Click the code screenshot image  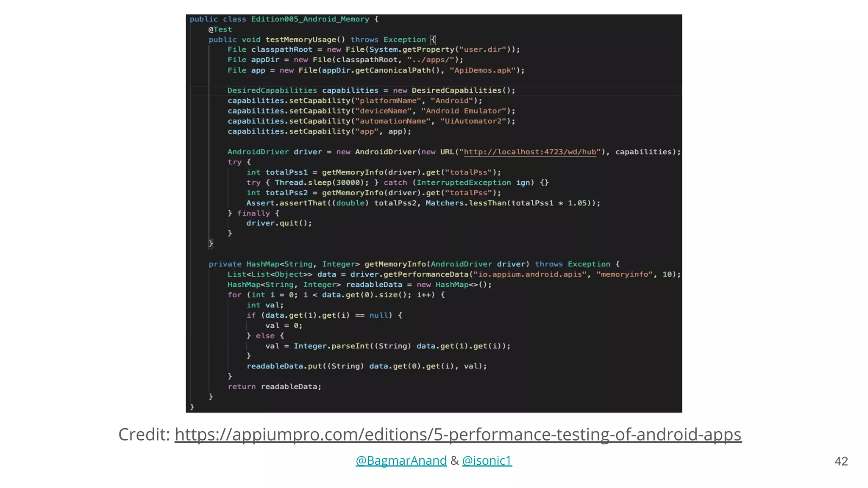click(434, 213)
